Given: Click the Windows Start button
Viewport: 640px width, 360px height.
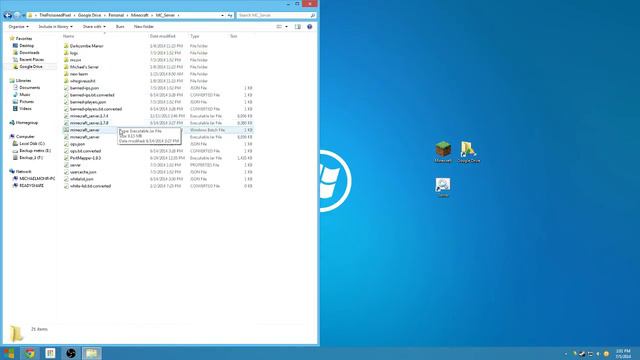Looking at the screenshot, I should 9,353.
